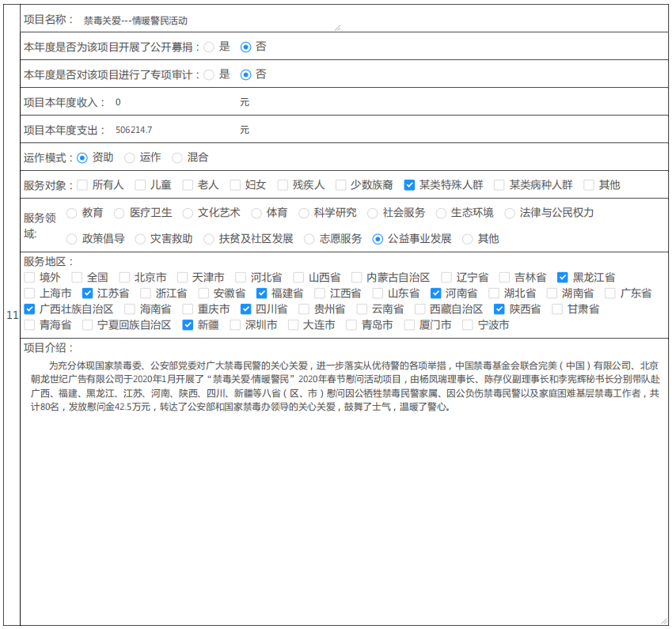This screenshot has width=672, height=629.
Task: Enable the 全国 region checkbox
Action: coord(77,278)
